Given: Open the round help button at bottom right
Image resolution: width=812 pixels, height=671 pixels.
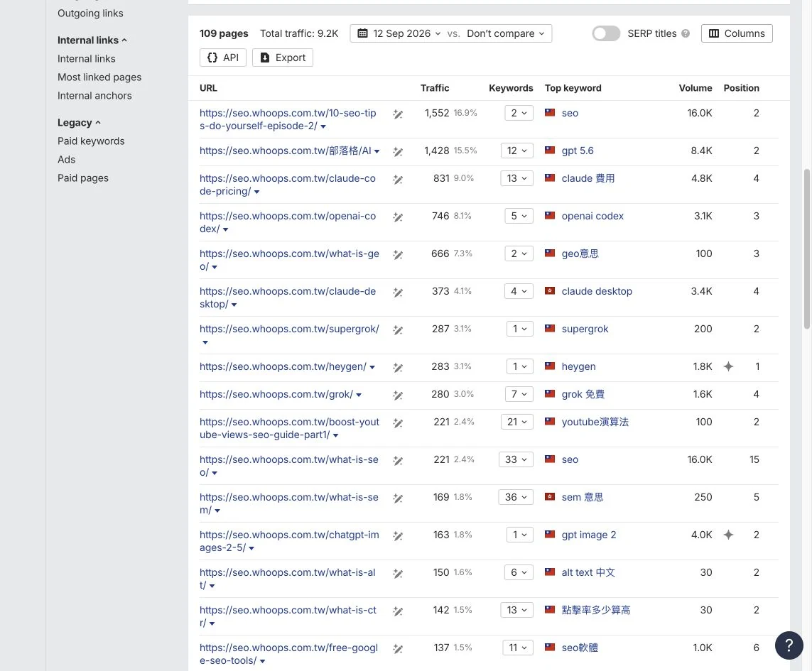Looking at the screenshot, I should pos(789,645).
